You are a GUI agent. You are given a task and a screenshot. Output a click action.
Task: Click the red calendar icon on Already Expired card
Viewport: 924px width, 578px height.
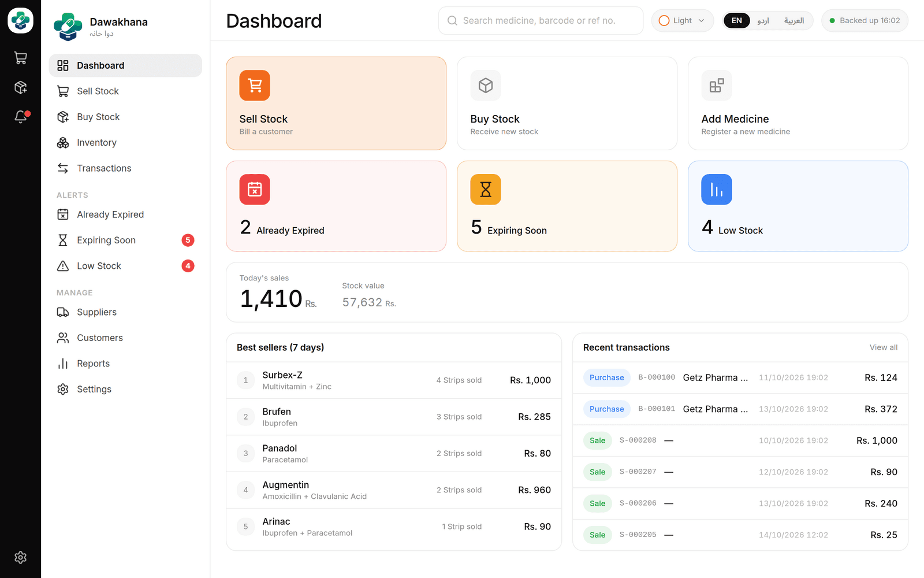[255, 190]
